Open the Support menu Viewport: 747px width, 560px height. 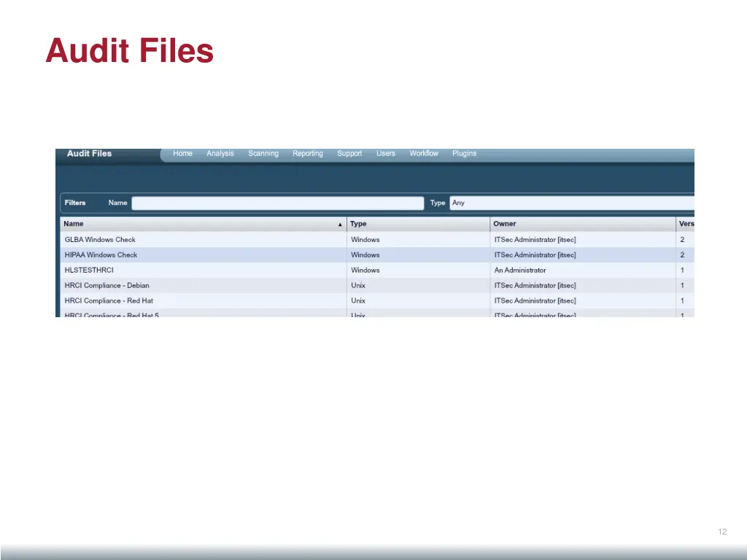tap(349, 153)
